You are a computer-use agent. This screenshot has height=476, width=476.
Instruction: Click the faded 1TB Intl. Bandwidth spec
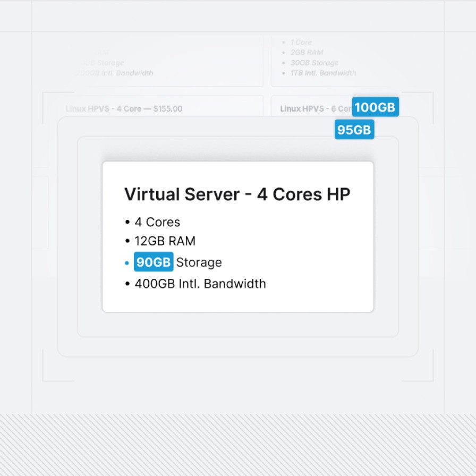pos(323,73)
